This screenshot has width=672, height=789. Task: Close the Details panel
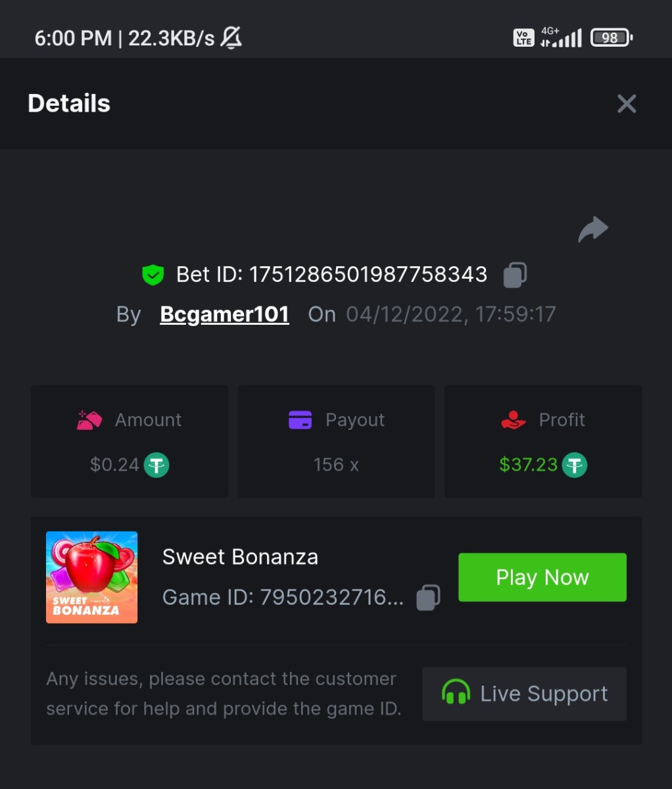click(627, 103)
